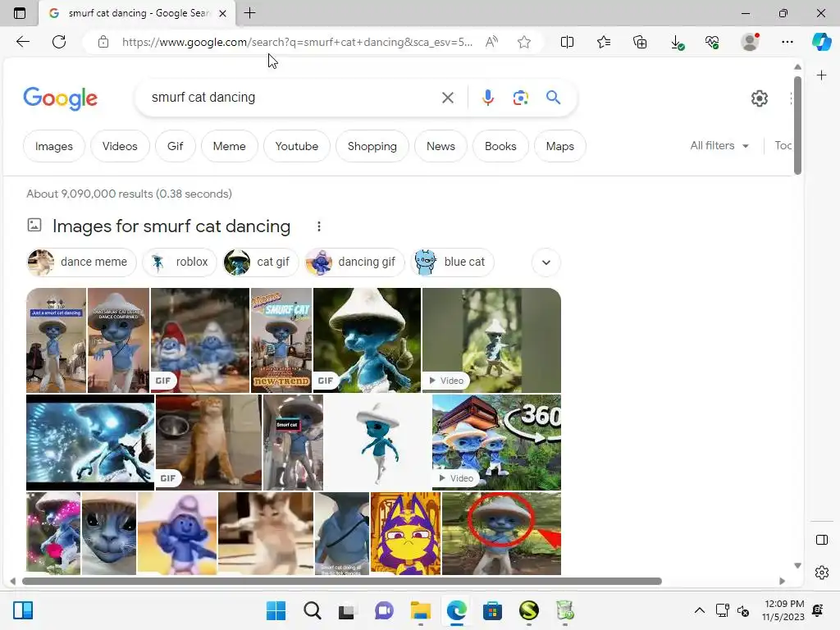Open Microsoft Store from taskbar

point(492,610)
